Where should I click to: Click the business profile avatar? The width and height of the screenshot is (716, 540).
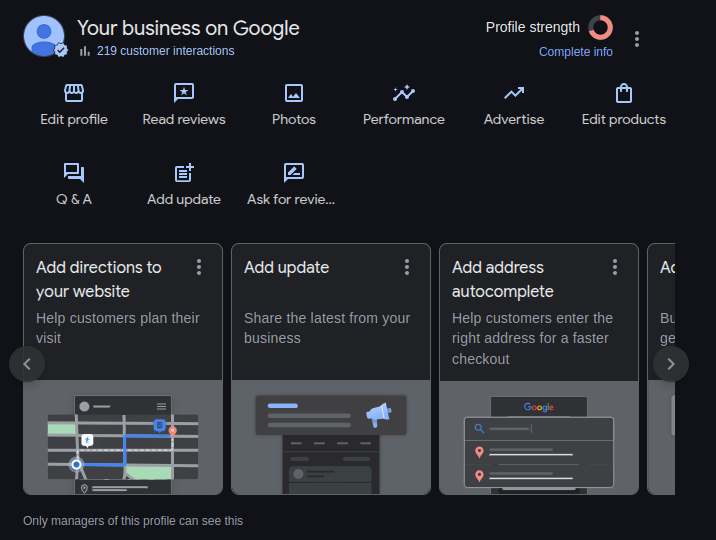[44, 36]
